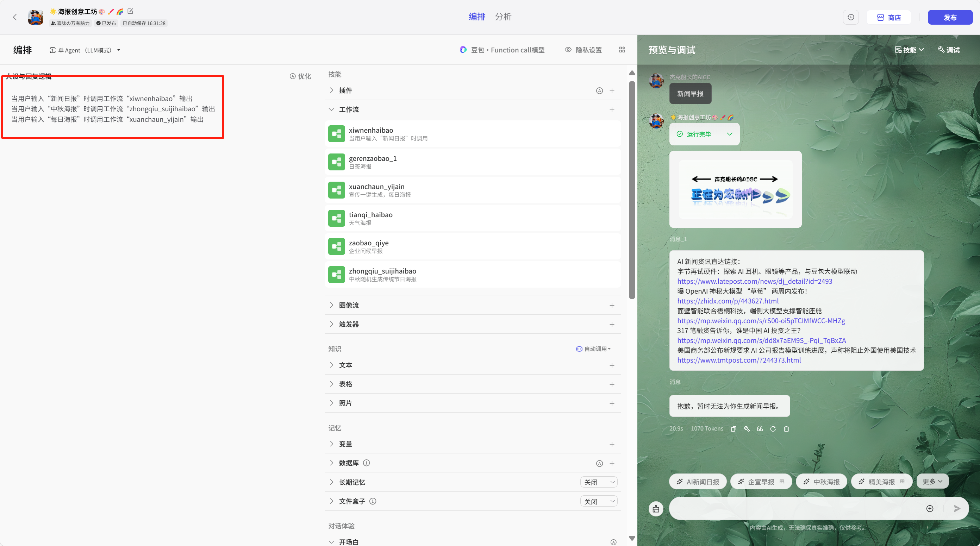This screenshot has height=546, width=980.
Task: Go back using the left arrow icon
Action: (x=15, y=17)
